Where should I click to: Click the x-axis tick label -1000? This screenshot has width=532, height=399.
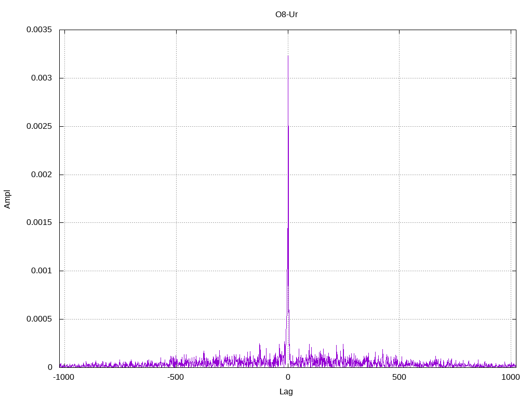[x=63, y=377]
